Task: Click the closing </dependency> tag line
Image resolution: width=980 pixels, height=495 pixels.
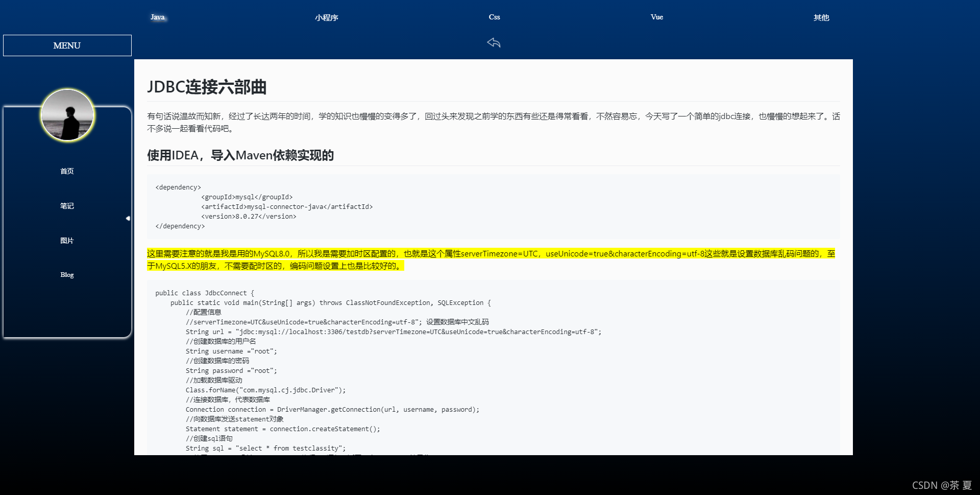Action: (180, 226)
